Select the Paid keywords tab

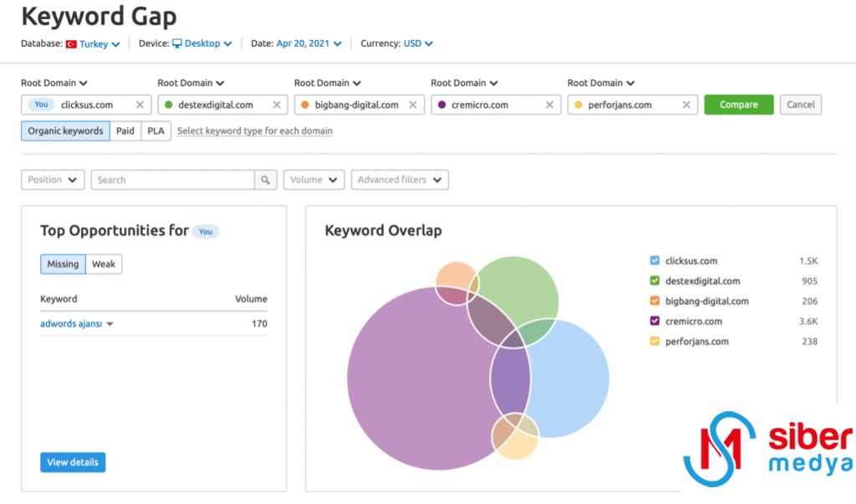125,131
